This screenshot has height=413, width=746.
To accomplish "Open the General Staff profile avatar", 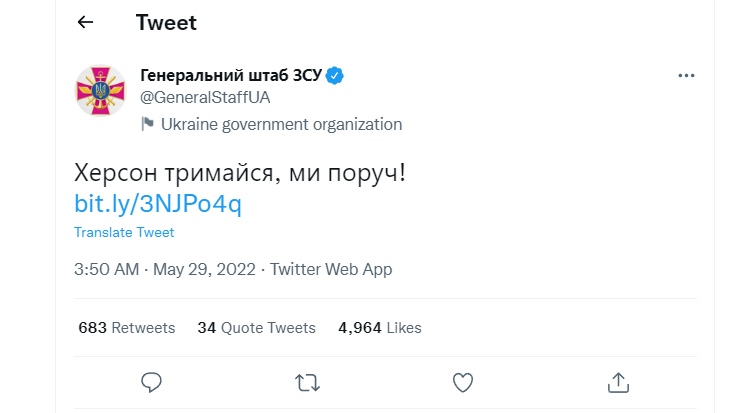I will [100, 90].
